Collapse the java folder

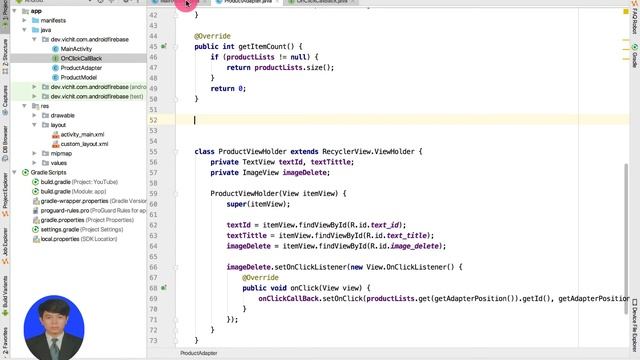coord(24,30)
